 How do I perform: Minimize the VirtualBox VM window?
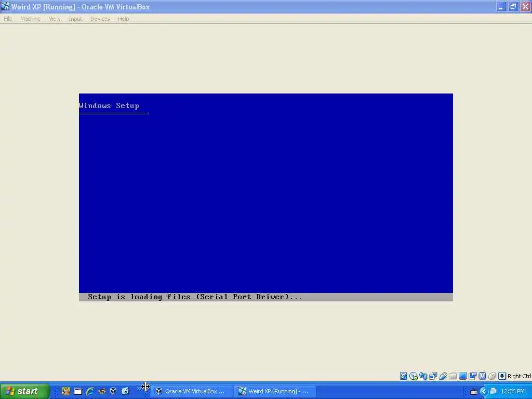click(501, 6)
